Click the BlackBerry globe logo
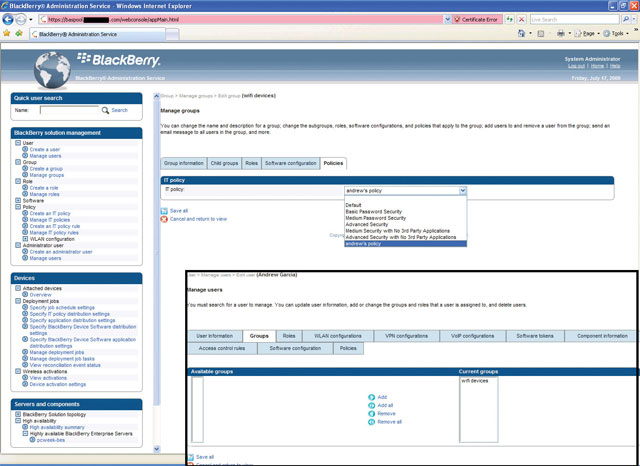 (52, 70)
